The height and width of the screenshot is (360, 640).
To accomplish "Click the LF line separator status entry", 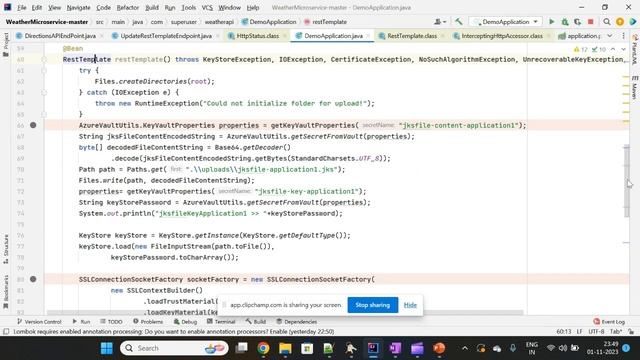I will point(580,332).
